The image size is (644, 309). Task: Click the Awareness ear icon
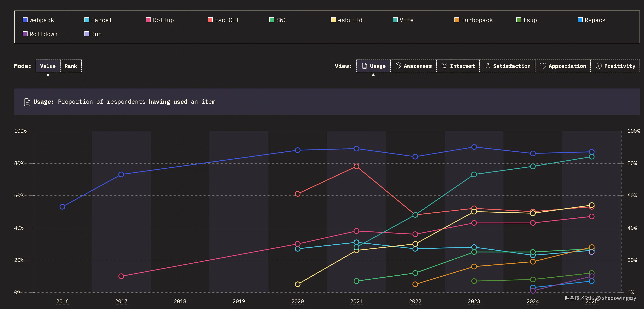click(x=398, y=66)
